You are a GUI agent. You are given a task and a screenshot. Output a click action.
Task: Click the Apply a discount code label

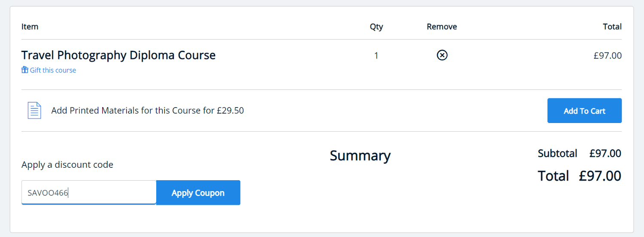pos(67,165)
